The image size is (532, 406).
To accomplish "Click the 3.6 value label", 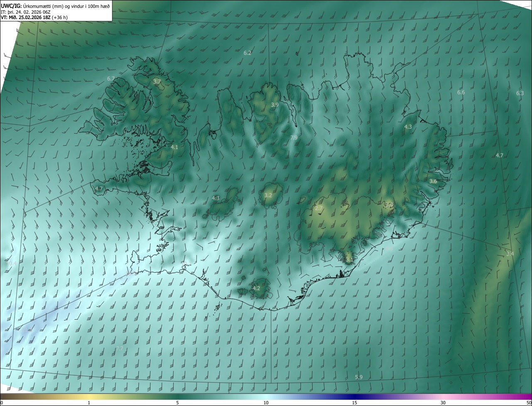I will click(433, 181).
